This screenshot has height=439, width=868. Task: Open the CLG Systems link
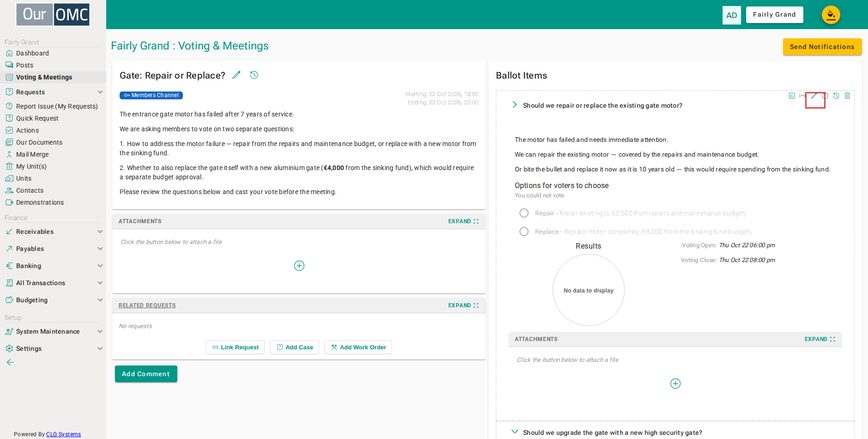pos(64,434)
